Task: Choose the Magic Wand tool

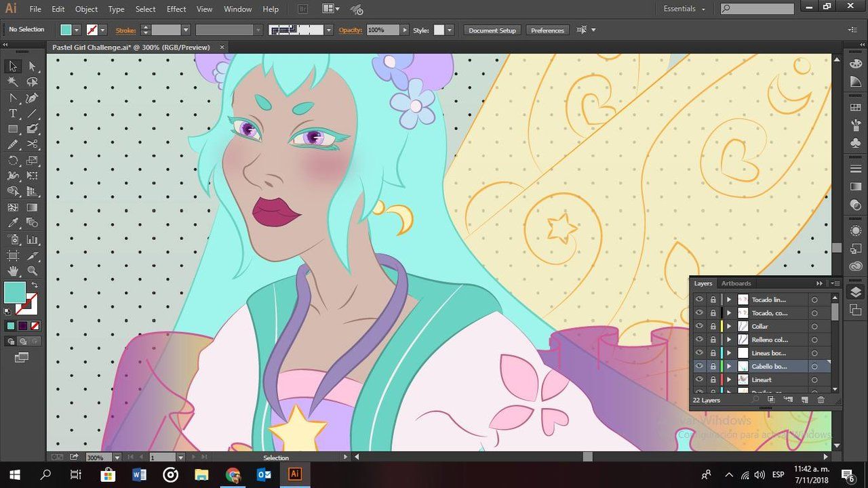Action: (13, 82)
